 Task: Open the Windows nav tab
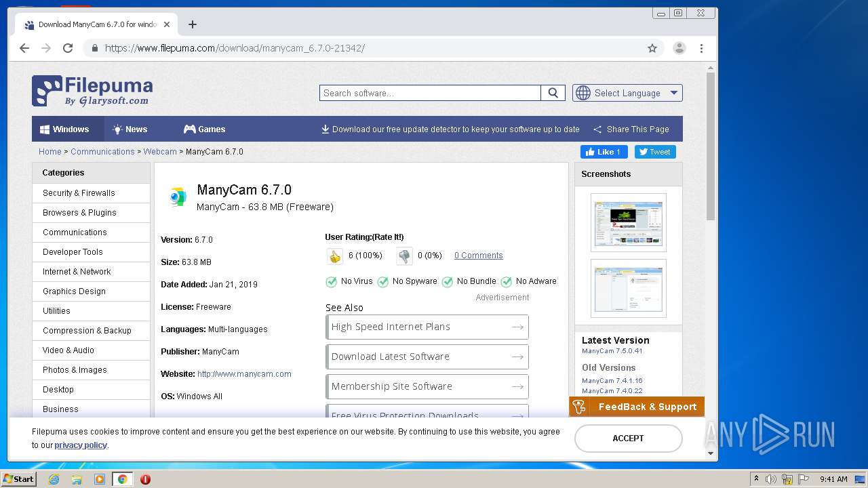68,129
